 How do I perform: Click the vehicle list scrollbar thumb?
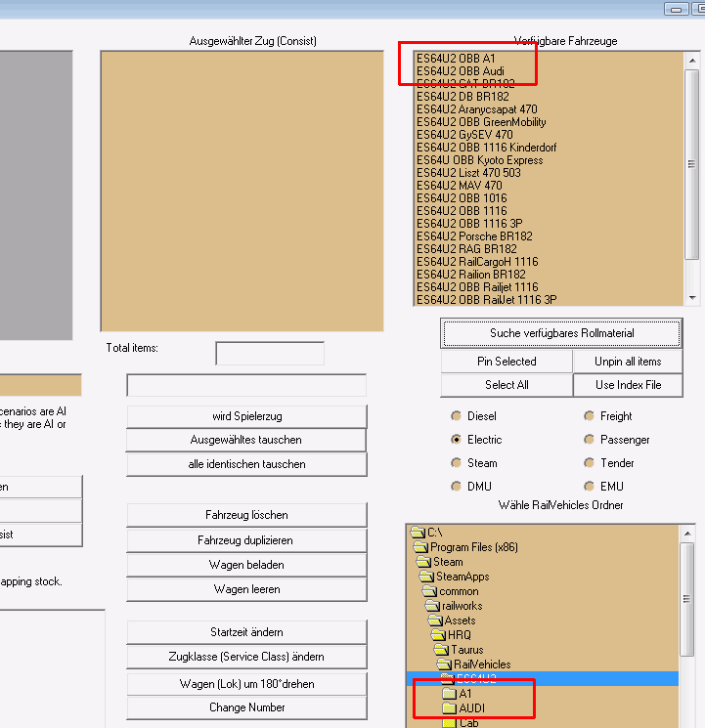(692, 164)
